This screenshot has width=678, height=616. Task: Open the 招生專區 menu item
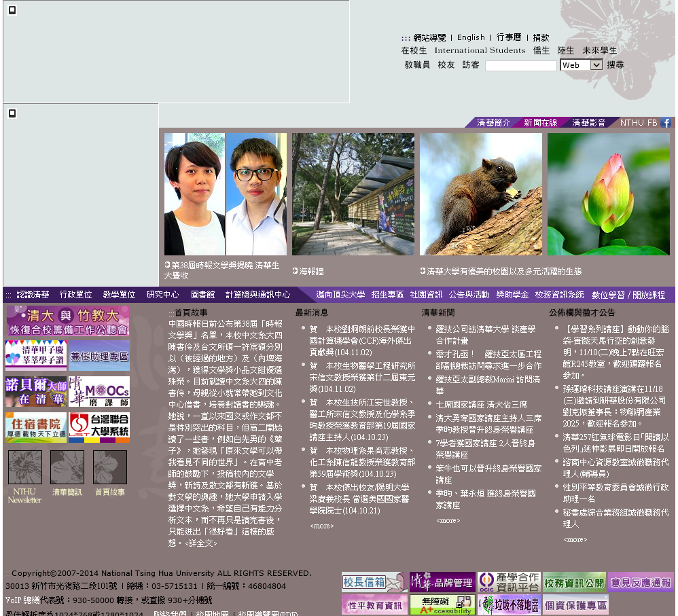click(387, 294)
